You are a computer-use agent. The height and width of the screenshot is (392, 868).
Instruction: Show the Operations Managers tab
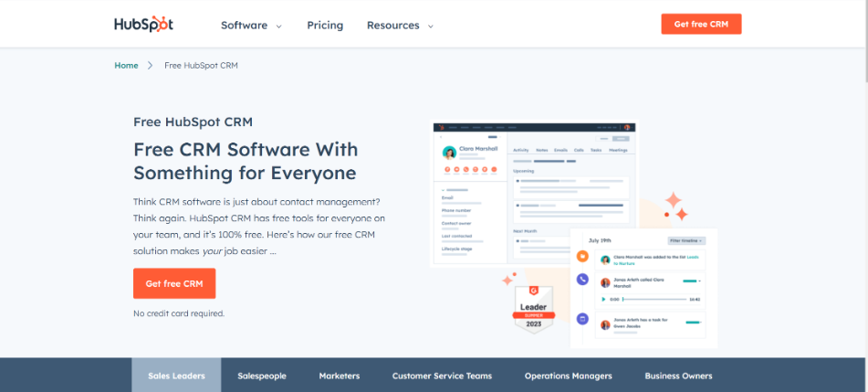coord(568,376)
